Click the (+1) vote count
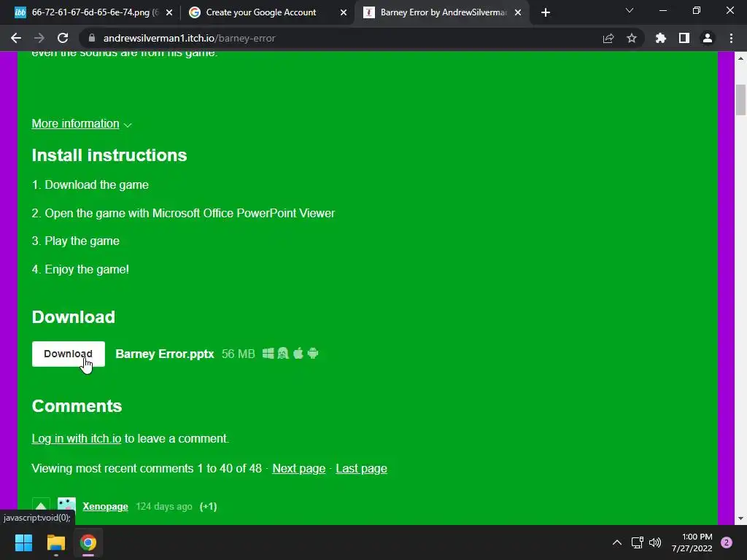The width and height of the screenshot is (747, 560). [x=208, y=506]
